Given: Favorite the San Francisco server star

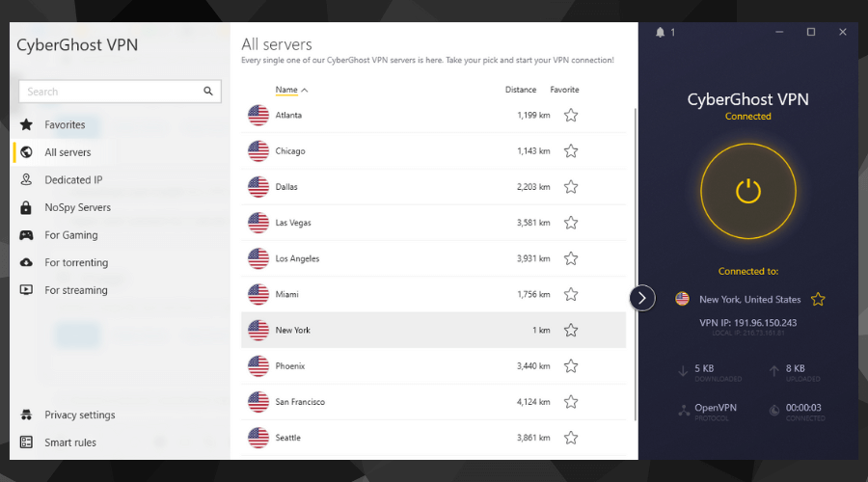Looking at the screenshot, I should pyautogui.click(x=571, y=402).
